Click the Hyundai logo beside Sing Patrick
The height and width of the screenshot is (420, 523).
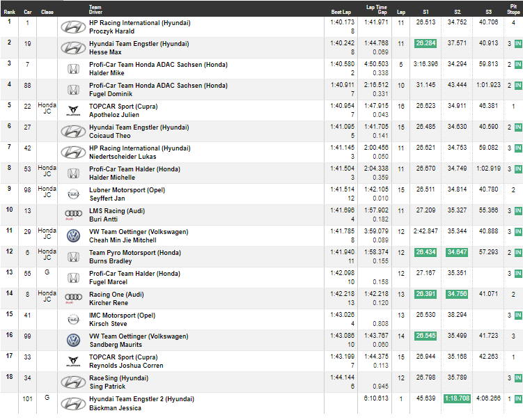click(x=73, y=382)
